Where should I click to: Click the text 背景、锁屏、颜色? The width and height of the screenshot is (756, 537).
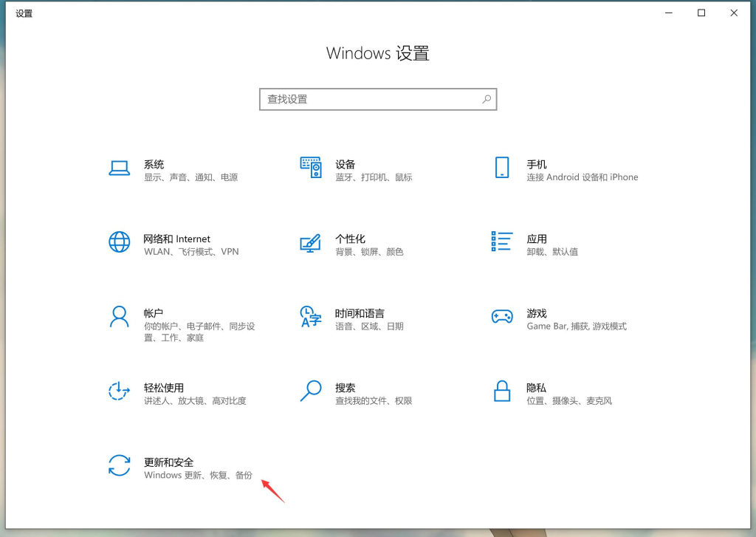[x=369, y=252]
